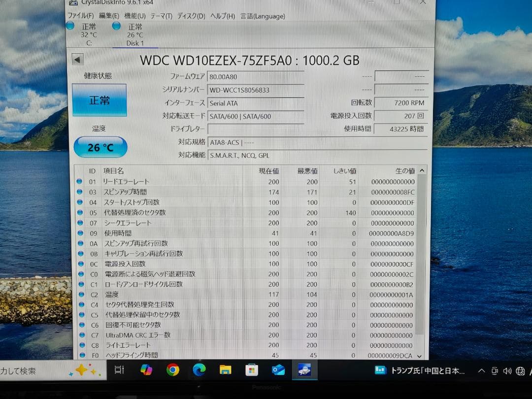Click the status dot beside 代替処理済のセクタ数
532x399 pixels.
click(80, 212)
